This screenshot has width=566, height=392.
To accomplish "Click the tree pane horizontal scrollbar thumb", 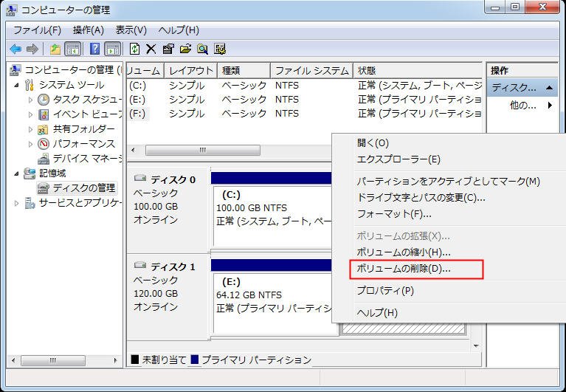I will 53,360.
